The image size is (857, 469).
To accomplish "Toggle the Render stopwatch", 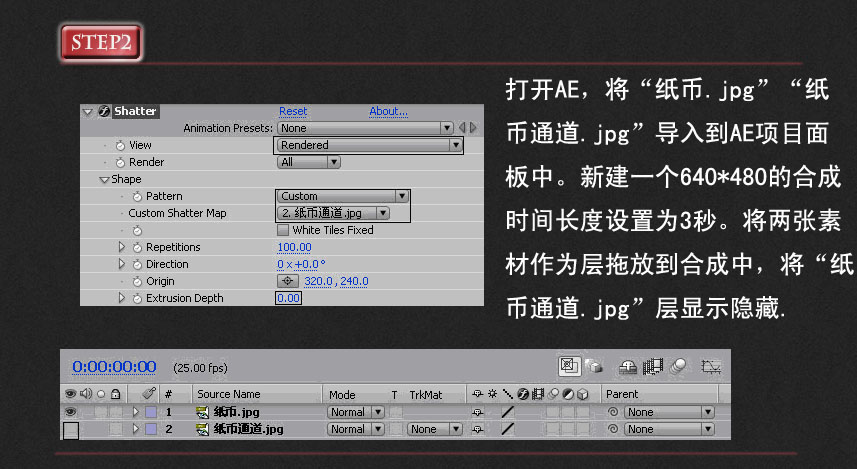I will click(120, 162).
